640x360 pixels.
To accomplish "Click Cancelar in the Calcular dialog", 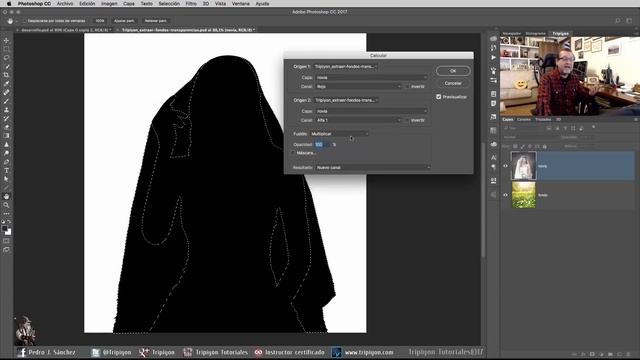I will (x=453, y=83).
